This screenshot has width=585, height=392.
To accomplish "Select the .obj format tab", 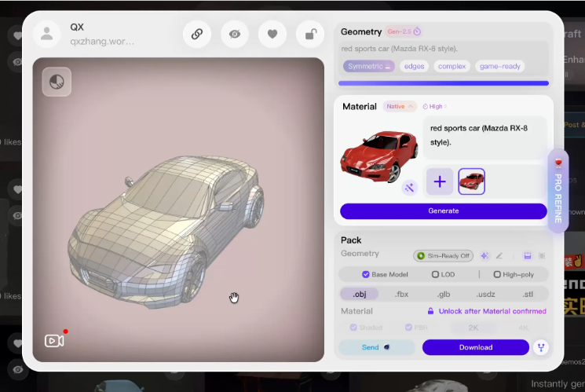I will click(x=360, y=294).
